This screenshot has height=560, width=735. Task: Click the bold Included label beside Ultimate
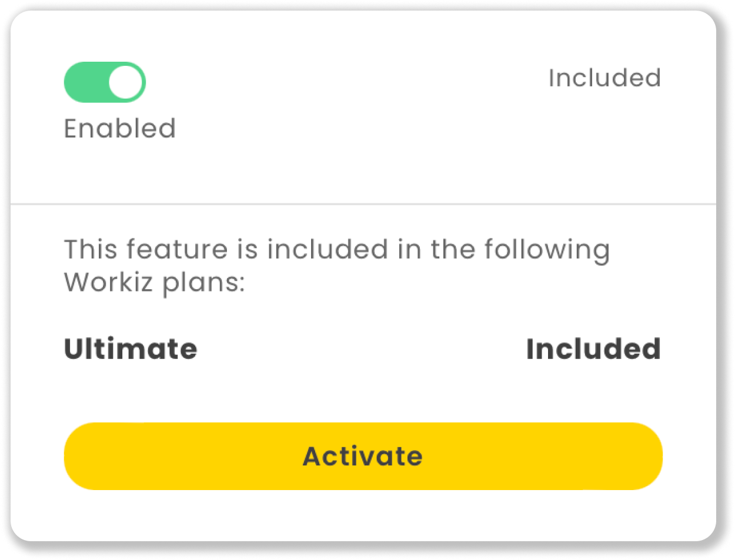coord(593,349)
